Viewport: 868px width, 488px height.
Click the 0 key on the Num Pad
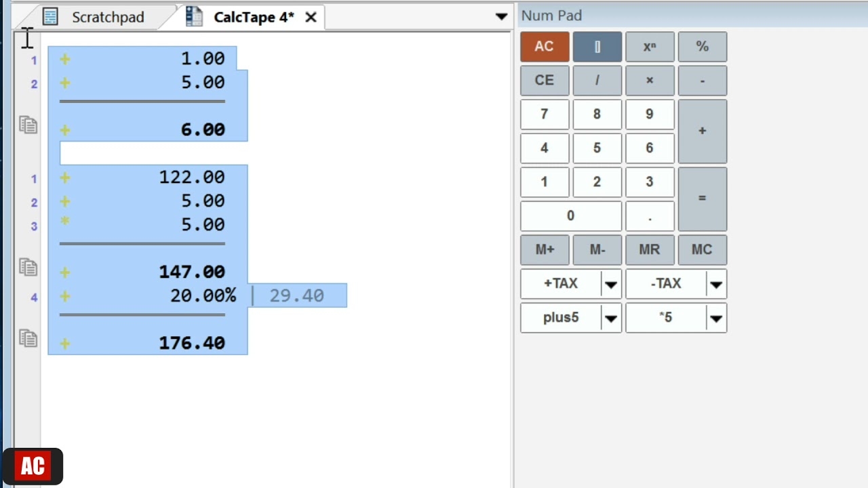point(571,216)
